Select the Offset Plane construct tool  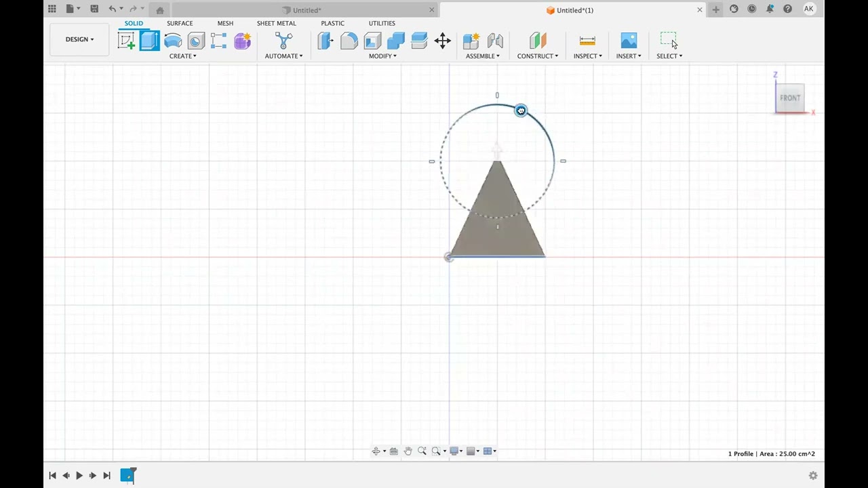538,41
